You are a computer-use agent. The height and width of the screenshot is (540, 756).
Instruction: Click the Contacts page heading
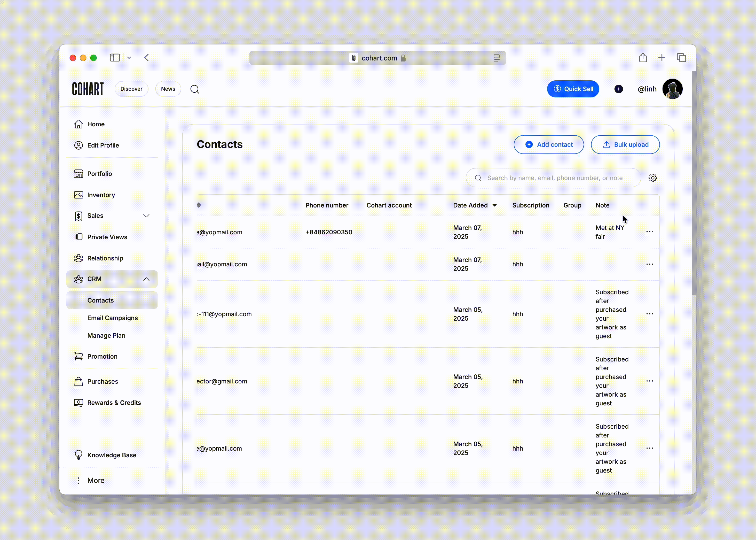coord(220,144)
